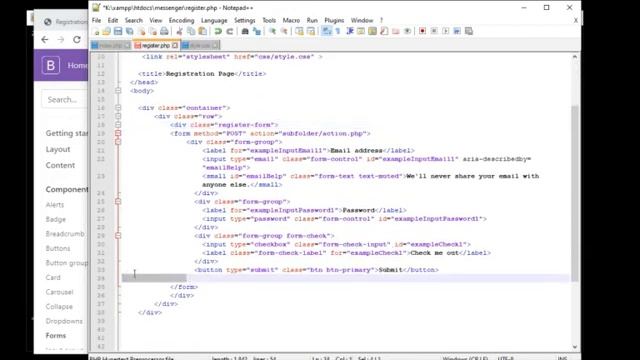Select Forms in the Bootstrap docs sidebar

[x=56, y=336]
